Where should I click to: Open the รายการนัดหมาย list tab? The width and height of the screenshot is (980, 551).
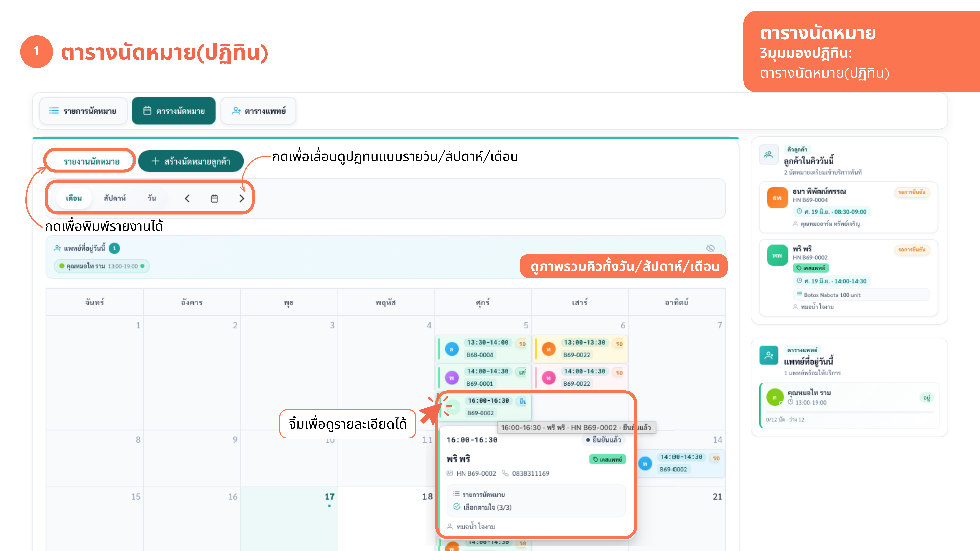[83, 111]
